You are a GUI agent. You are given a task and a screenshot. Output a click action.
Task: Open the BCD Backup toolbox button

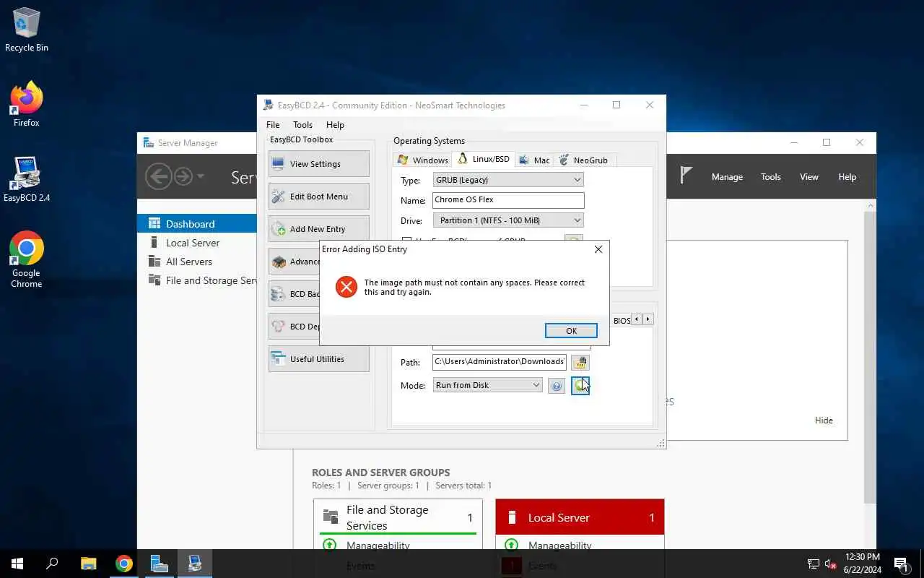pyautogui.click(x=295, y=293)
